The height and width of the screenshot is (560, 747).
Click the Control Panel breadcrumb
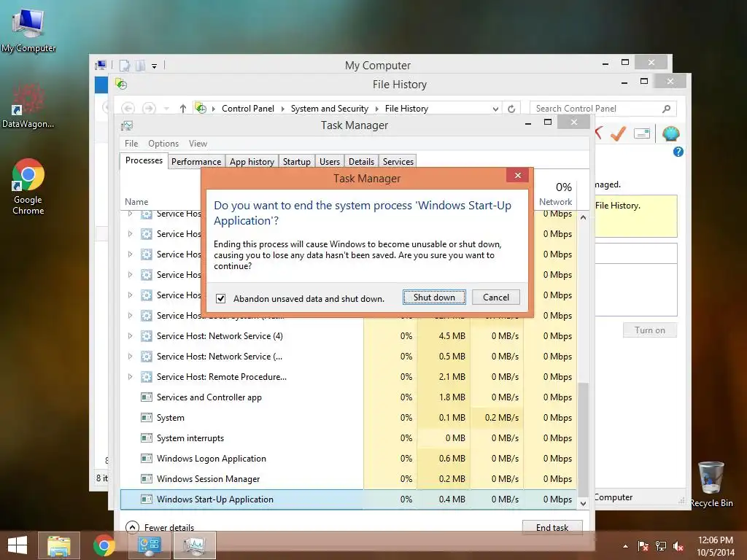248,109
